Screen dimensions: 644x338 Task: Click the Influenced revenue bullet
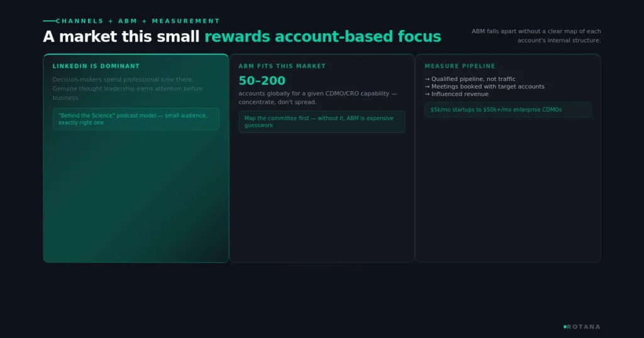tap(457, 94)
